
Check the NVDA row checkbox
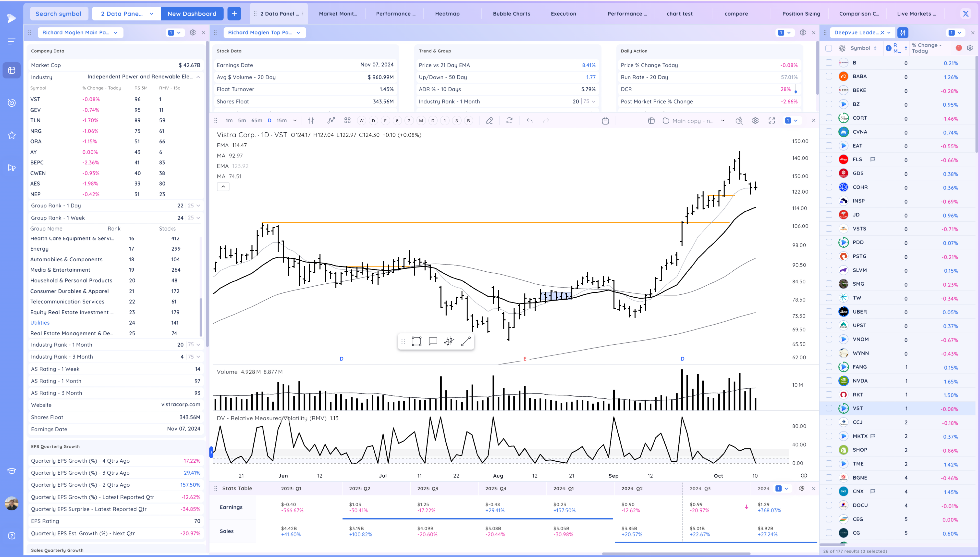pos(829,381)
